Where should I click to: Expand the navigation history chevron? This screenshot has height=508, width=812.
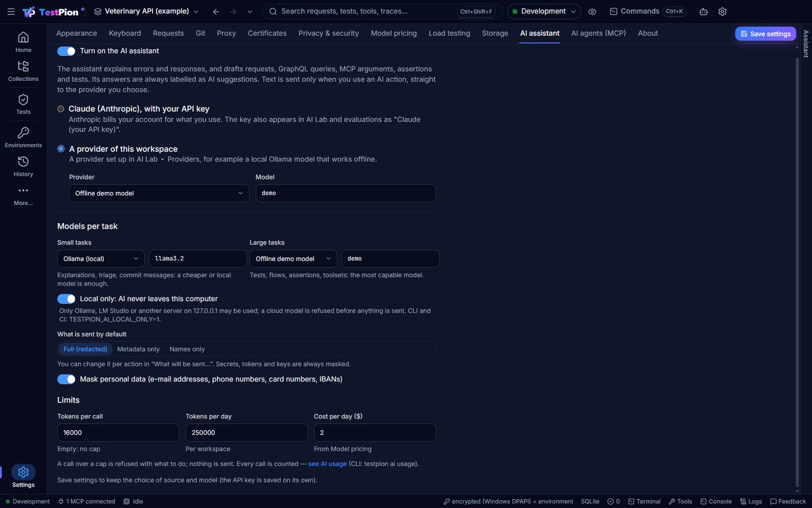[x=250, y=11]
